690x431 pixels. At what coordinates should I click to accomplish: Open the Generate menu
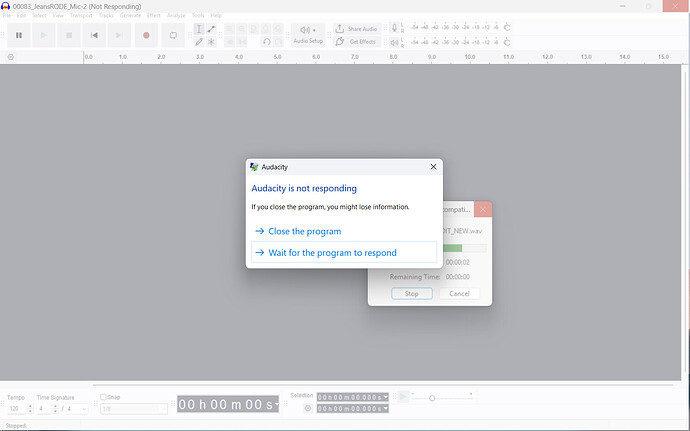131,15
